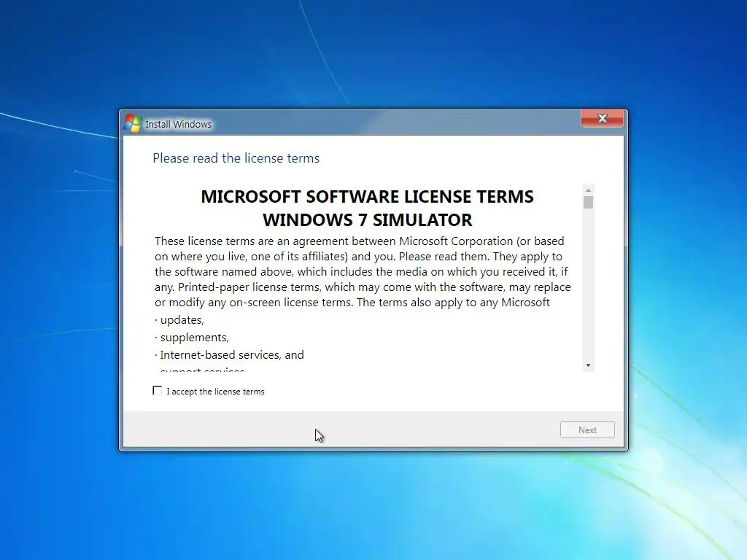Close the Install Windows dialog
The height and width of the screenshot is (560, 747).
pyautogui.click(x=602, y=118)
